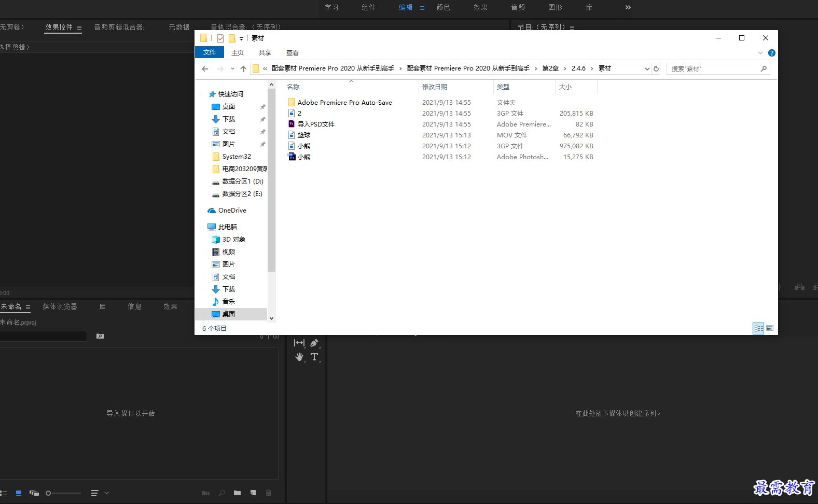Image resolution: width=818 pixels, height=504 pixels.
Task: Switch to the 图形 workspace
Action: [x=556, y=7]
